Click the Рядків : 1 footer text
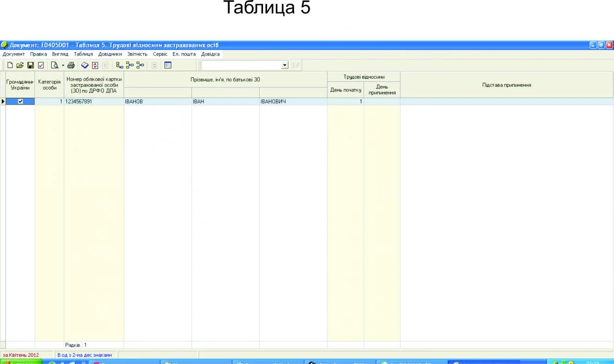 tap(76, 345)
